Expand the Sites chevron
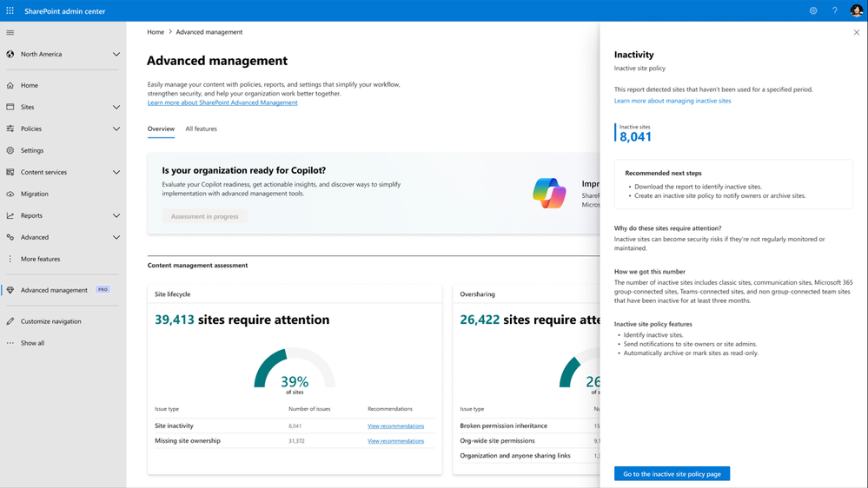The image size is (868, 488). [116, 107]
